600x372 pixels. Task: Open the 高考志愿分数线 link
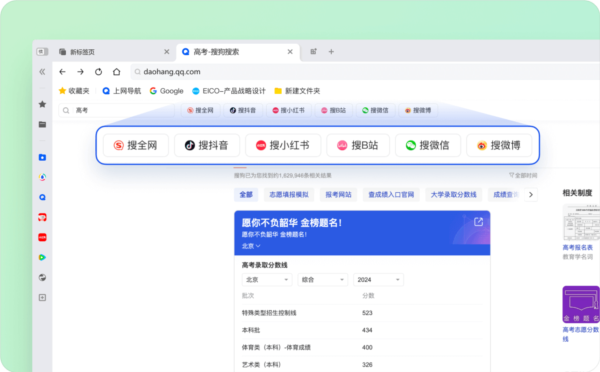click(x=581, y=334)
